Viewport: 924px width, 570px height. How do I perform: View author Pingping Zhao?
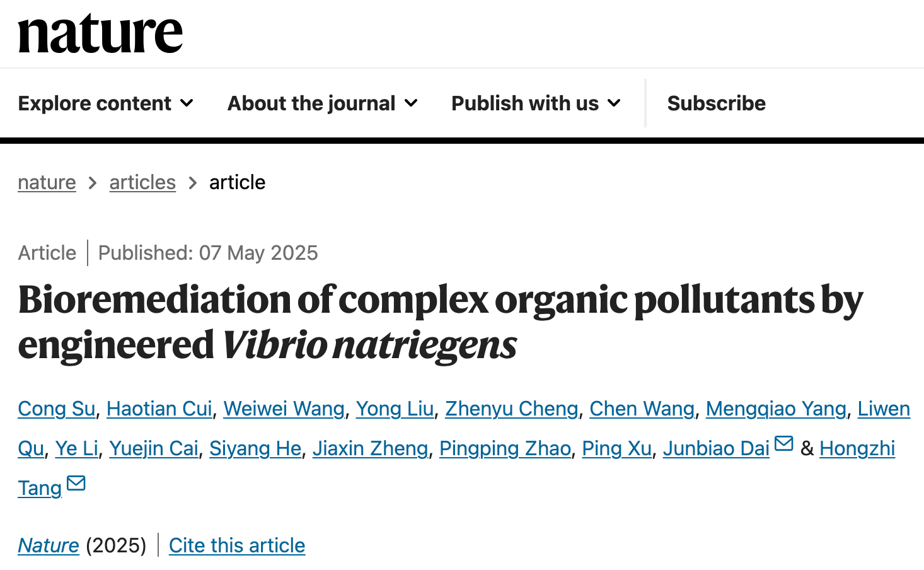(505, 449)
